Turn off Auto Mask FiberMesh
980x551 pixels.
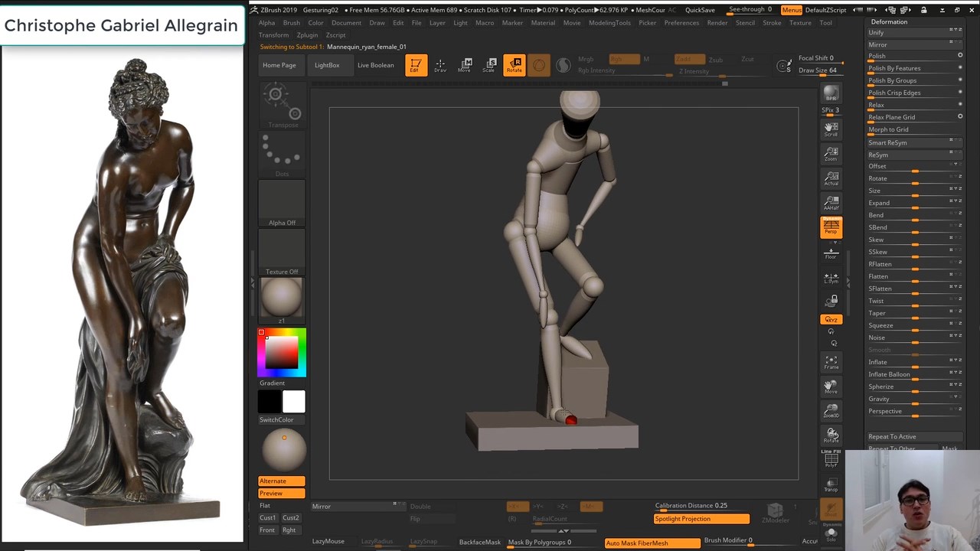pos(652,543)
